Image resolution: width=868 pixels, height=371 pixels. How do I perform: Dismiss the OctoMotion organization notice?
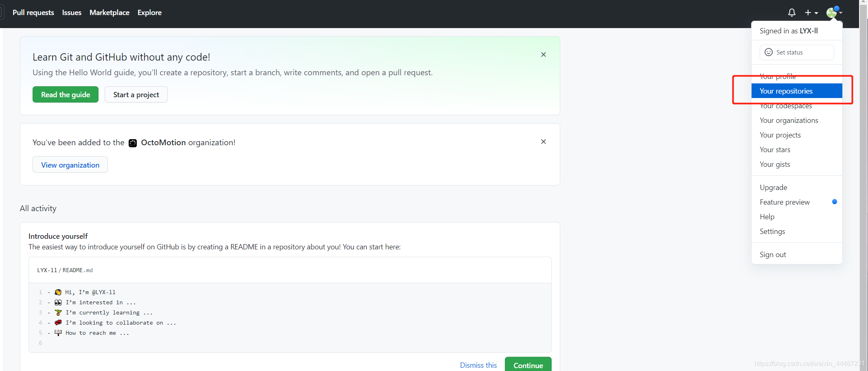543,142
